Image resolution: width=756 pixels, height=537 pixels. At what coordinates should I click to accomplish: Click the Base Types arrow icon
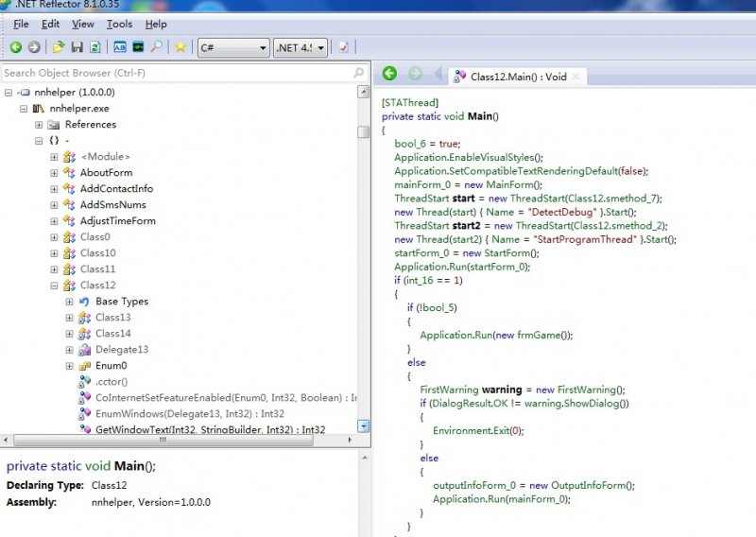click(x=84, y=302)
